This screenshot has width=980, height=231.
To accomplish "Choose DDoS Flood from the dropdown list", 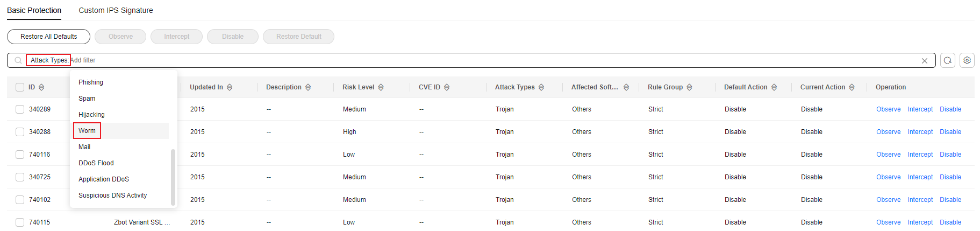I will pos(96,163).
